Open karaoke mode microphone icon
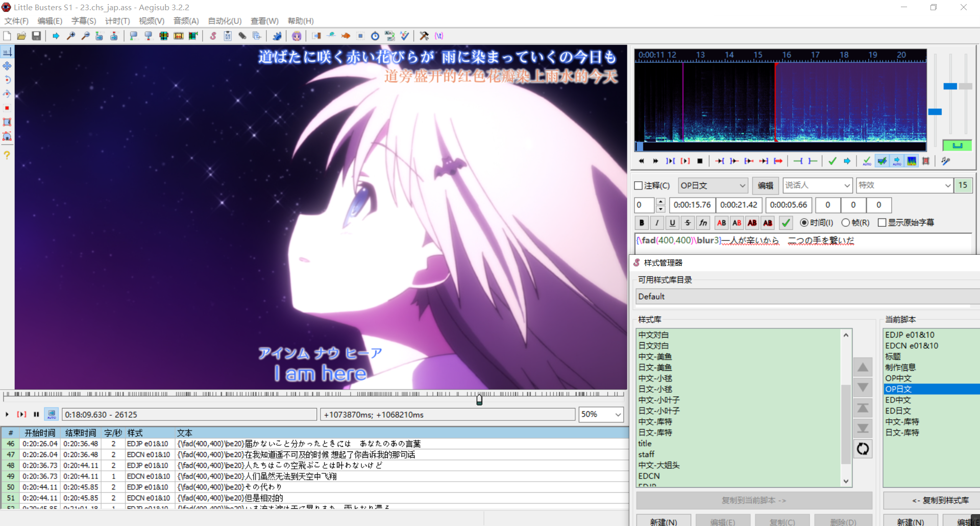 [x=946, y=161]
